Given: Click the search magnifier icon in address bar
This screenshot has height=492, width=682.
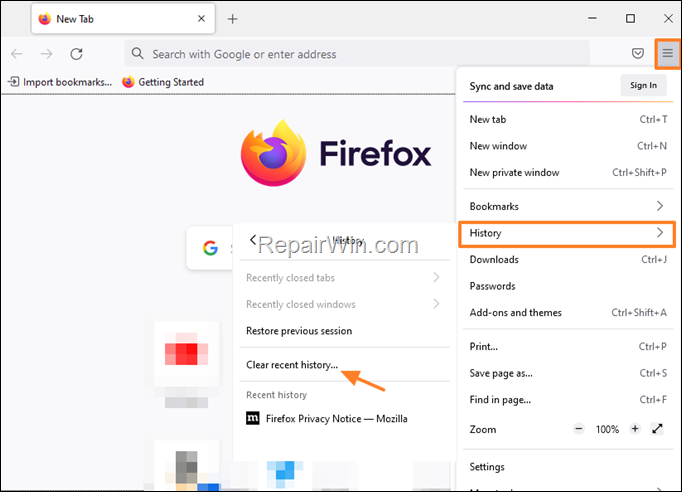Looking at the screenshot, I should pos(137,54).
